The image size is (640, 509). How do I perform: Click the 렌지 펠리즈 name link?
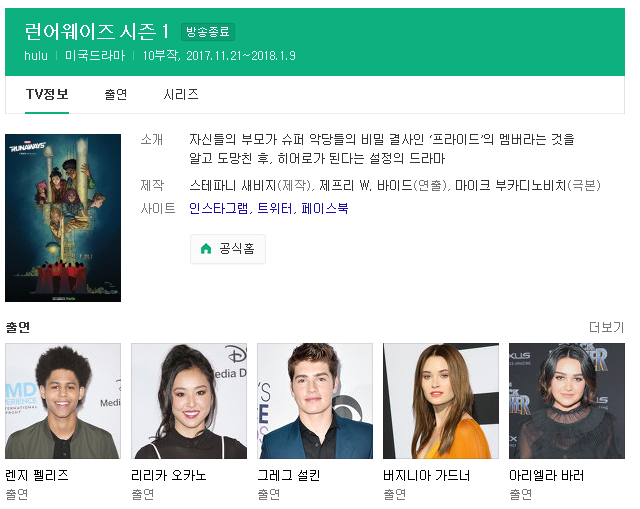37,475
